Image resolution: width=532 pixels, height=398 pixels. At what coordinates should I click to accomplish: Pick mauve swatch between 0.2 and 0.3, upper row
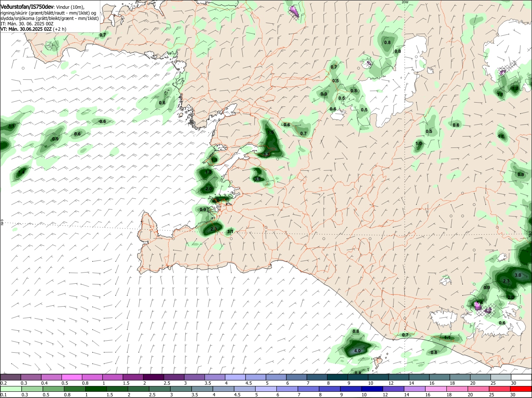10,377
